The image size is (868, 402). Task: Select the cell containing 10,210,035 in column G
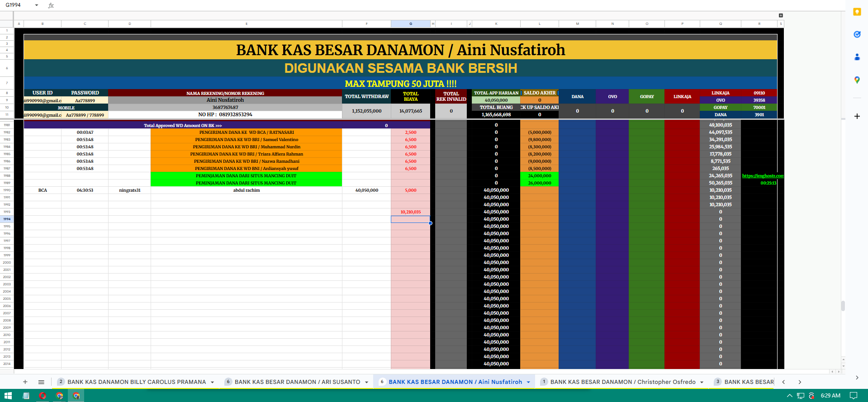pyautogui.click(x=411, y=212)
